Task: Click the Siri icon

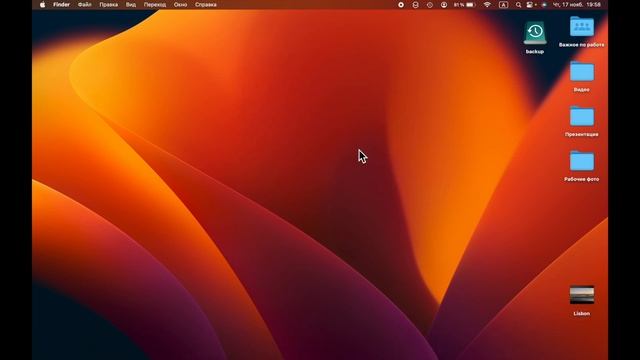Action: click(x=544, y=5)
